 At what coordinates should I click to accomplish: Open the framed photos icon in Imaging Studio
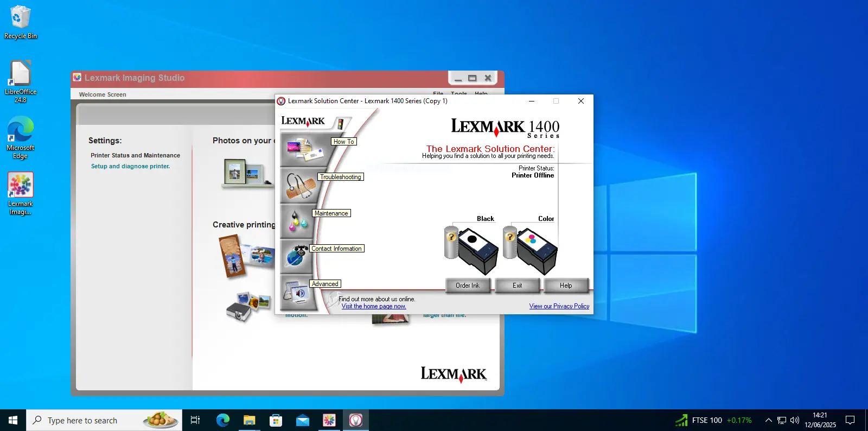[x=246, y=173]
